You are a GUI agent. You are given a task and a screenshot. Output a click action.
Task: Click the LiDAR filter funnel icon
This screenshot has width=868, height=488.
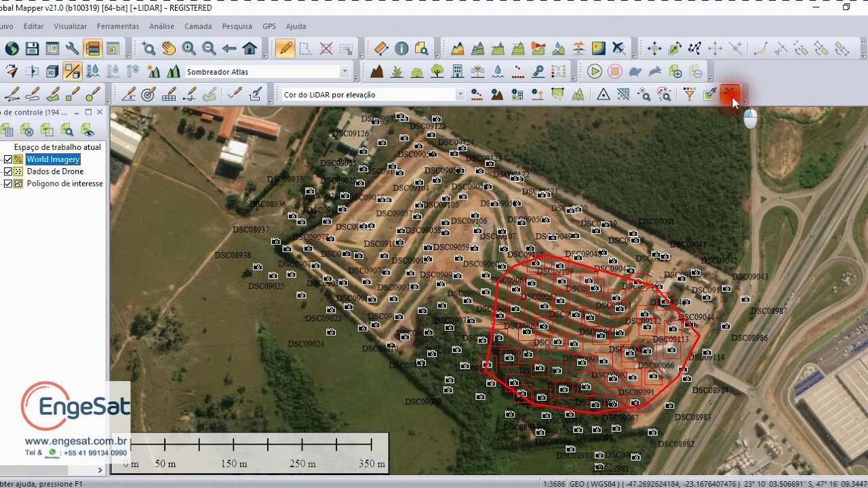point(690,94)
